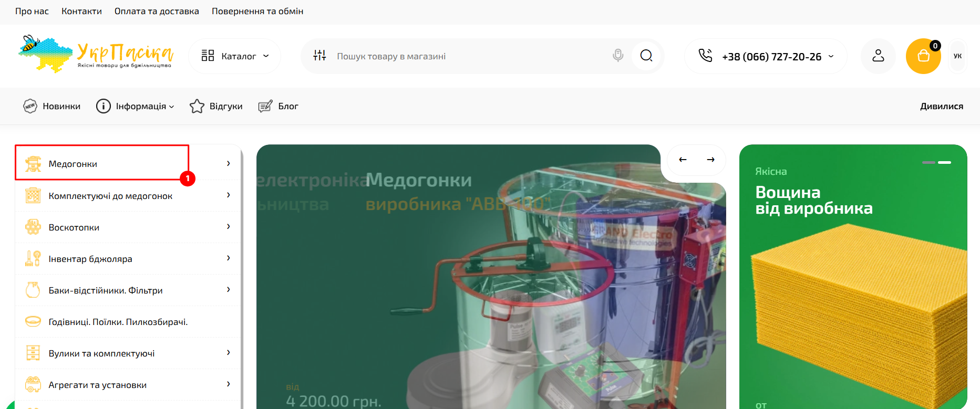The image size is (980, 409).
Task: Select Відгуки in navigation bar
Action: tap(226, 106)
